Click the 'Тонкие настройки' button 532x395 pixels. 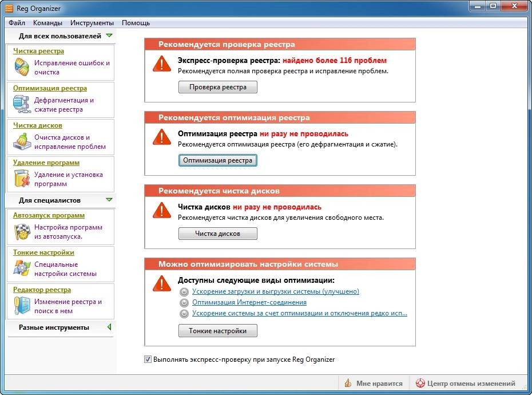pyautogui.click(x=218, y=331)
